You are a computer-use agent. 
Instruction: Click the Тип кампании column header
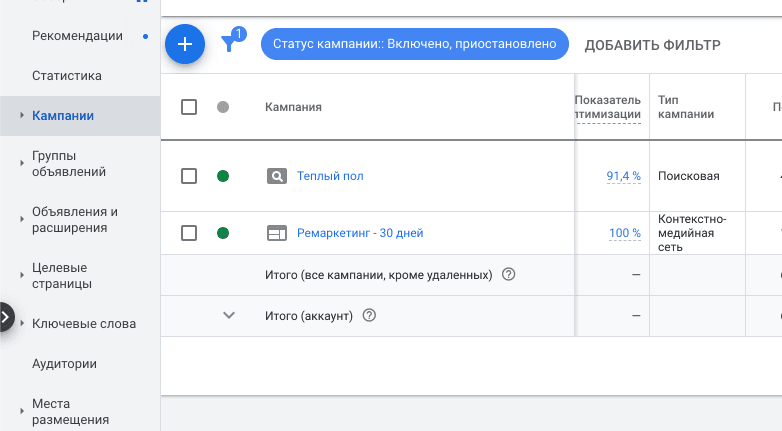(686, 107)
